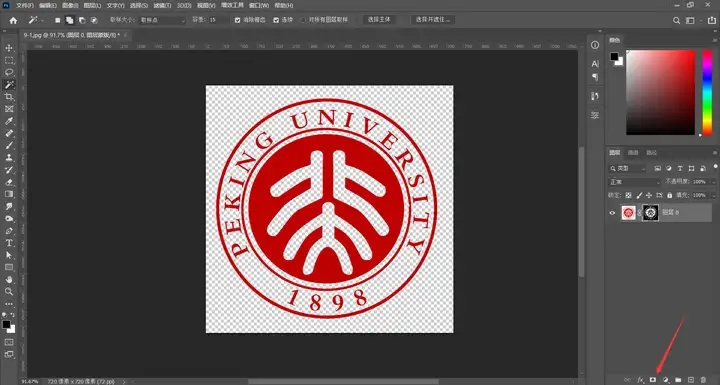Select the Rectangle shape tool
This screenshot has height=385, width=720.
tap(9, 267)
